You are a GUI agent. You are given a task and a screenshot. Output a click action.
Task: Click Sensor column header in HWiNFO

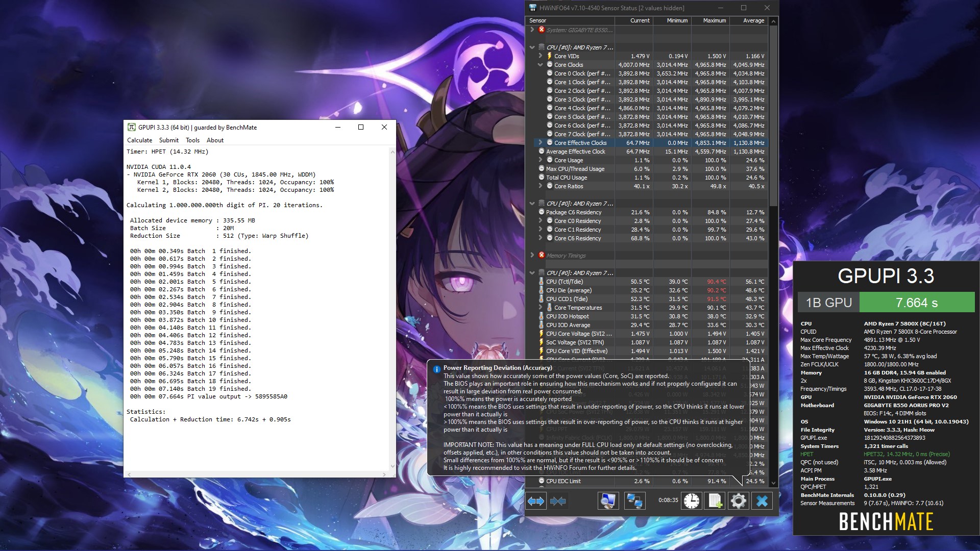(570, 20)
